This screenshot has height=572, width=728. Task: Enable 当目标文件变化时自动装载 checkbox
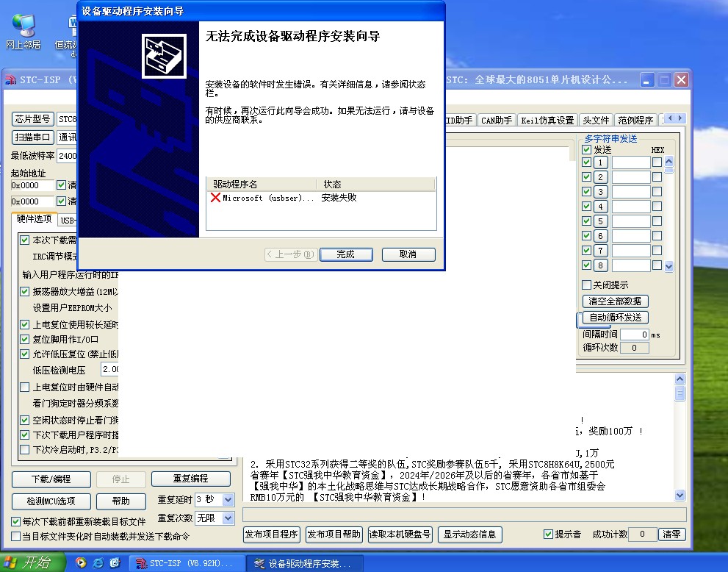coord(15,536)
